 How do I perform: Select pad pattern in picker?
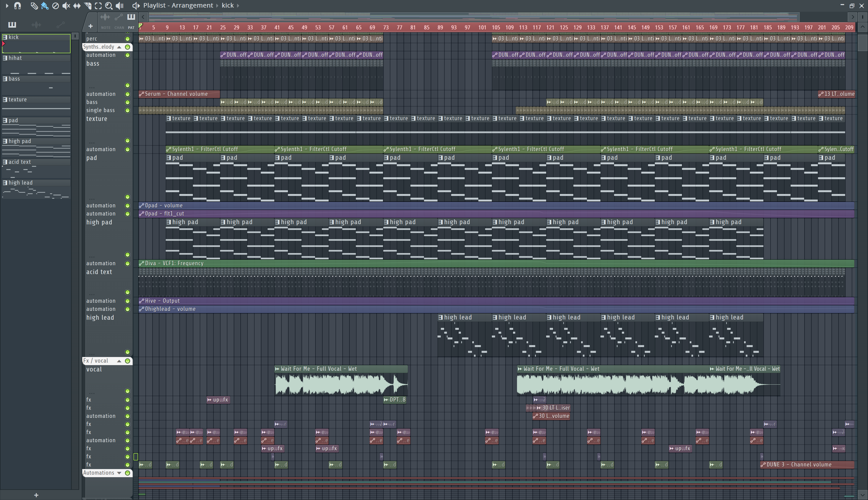[36, 127]
